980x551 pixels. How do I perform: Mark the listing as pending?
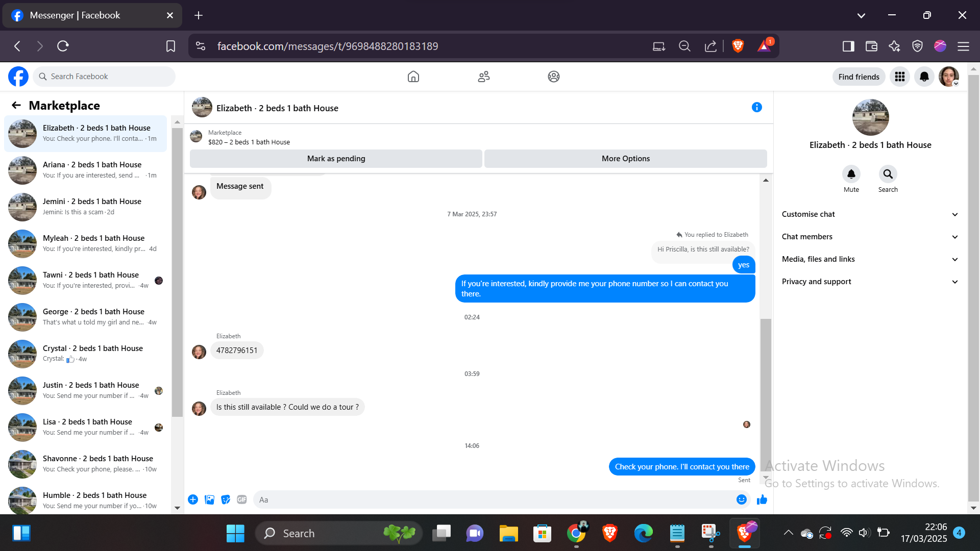coord(336,159)
